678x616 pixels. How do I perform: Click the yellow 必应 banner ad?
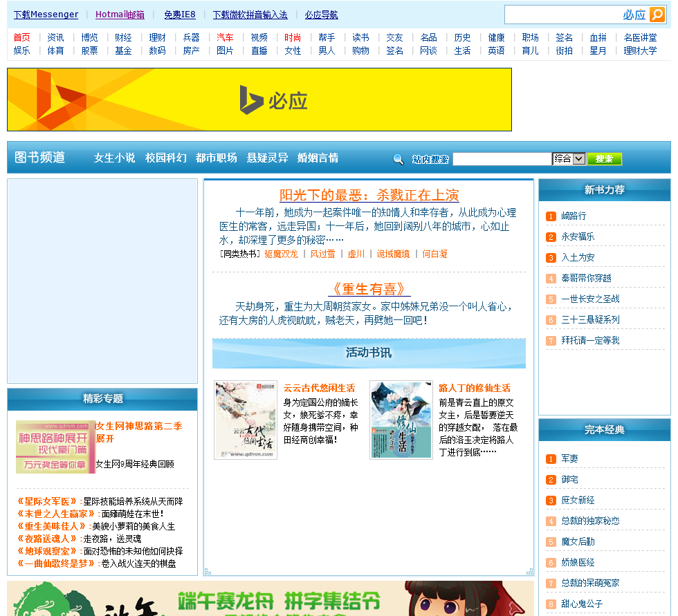click(x=259, y=100)
